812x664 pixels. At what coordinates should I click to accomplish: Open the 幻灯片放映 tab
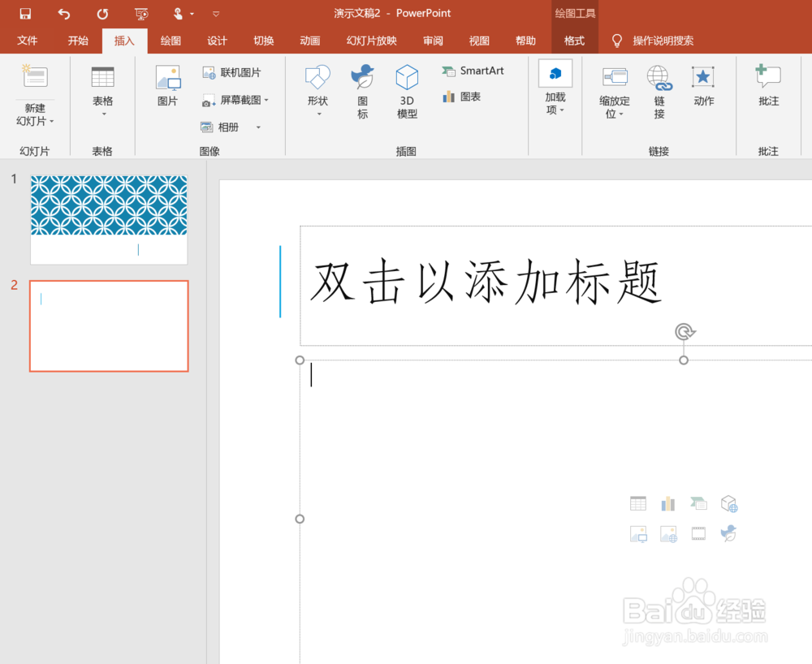coord(371,41)
